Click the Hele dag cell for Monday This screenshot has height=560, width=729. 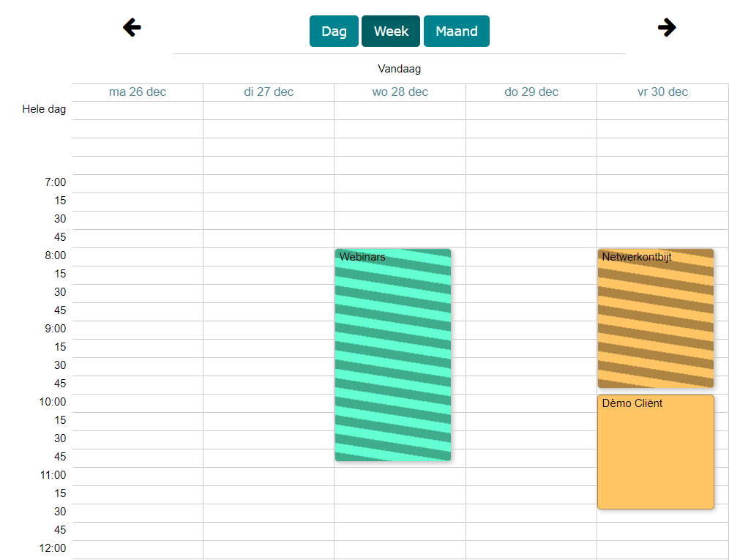point(138,111)
